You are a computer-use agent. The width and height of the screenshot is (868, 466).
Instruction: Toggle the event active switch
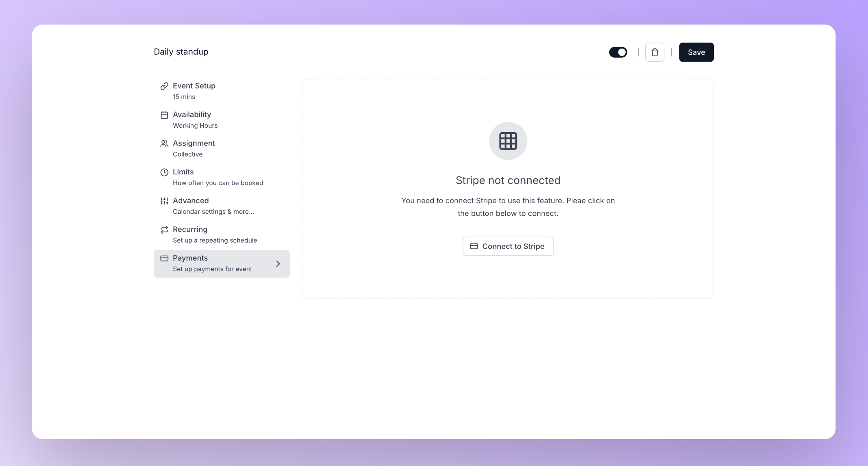click(x=618, y=52)
